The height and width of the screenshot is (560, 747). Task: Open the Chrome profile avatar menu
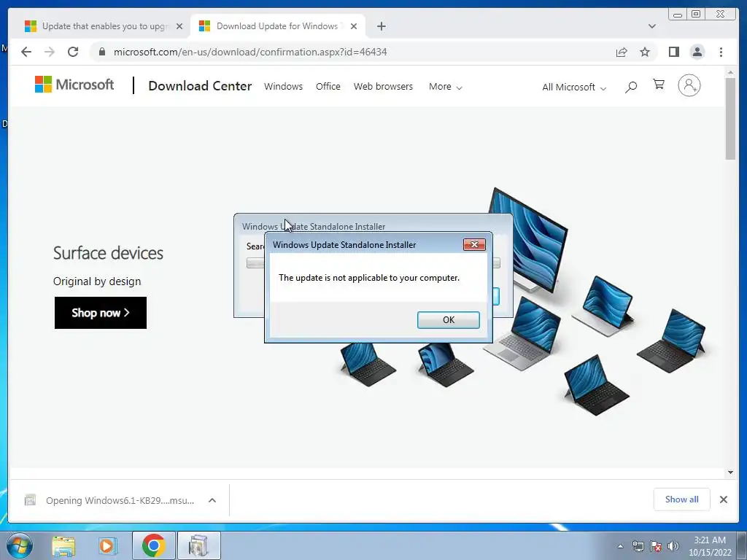click(x=697, y=52)
